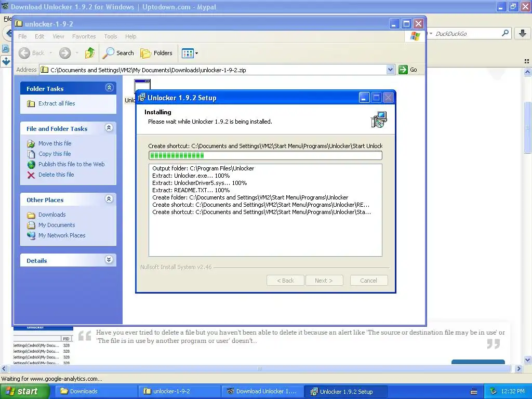Go up one folder level icon

pos(90,53)
